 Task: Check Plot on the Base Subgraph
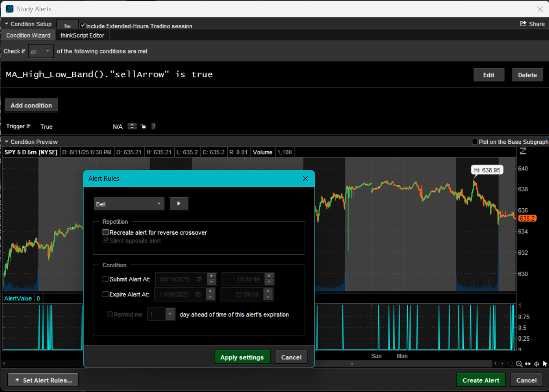475,142
